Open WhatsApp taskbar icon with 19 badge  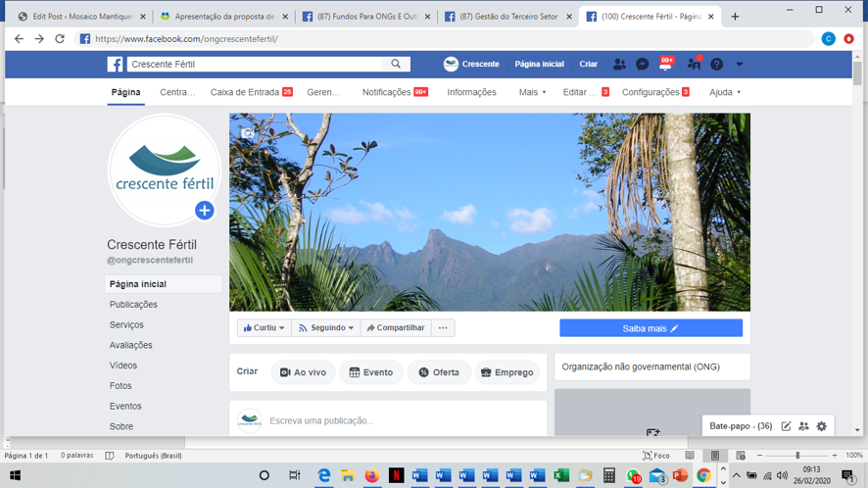[x=633, y=476]
